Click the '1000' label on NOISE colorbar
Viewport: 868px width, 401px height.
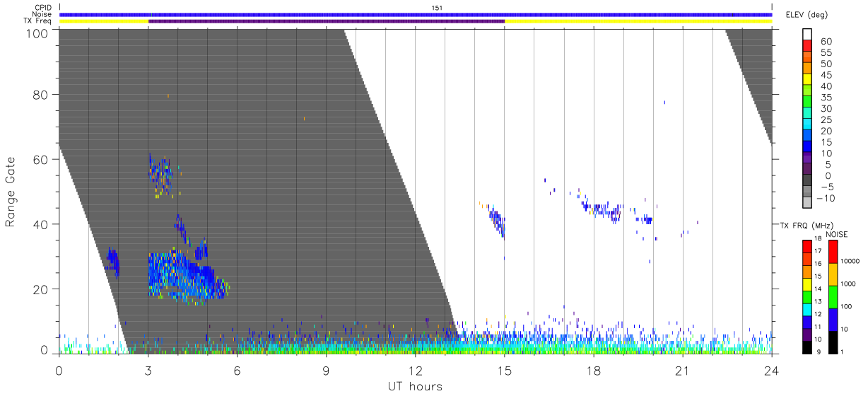847,284
